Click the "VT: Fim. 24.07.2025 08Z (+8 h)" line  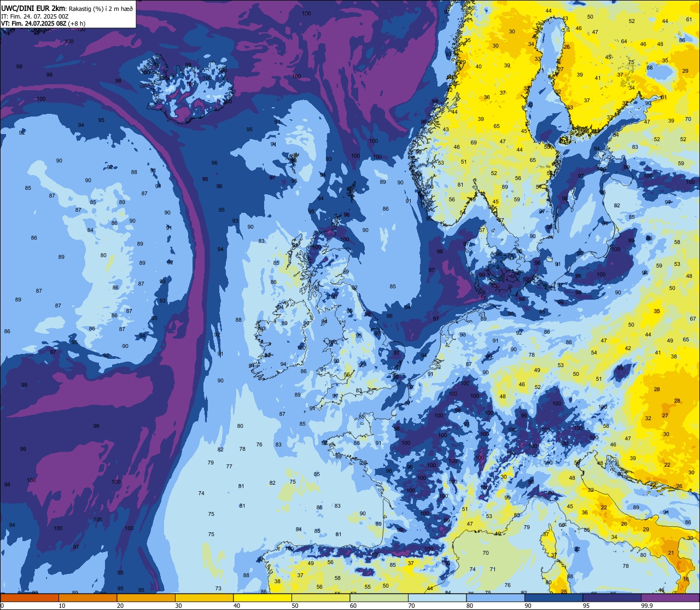(x=43, y=24)
